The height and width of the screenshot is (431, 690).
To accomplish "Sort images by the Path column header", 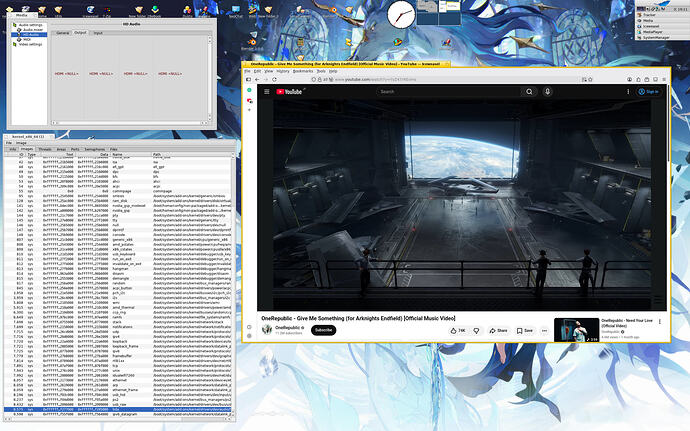I will [191, 155].
